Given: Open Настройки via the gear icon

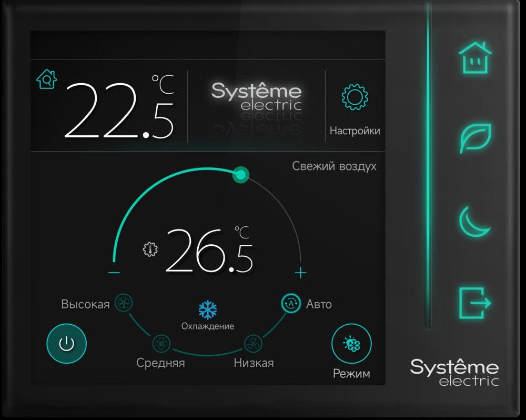Looking at the screenshot, I should pyautogui.click(x=355, y=98).
